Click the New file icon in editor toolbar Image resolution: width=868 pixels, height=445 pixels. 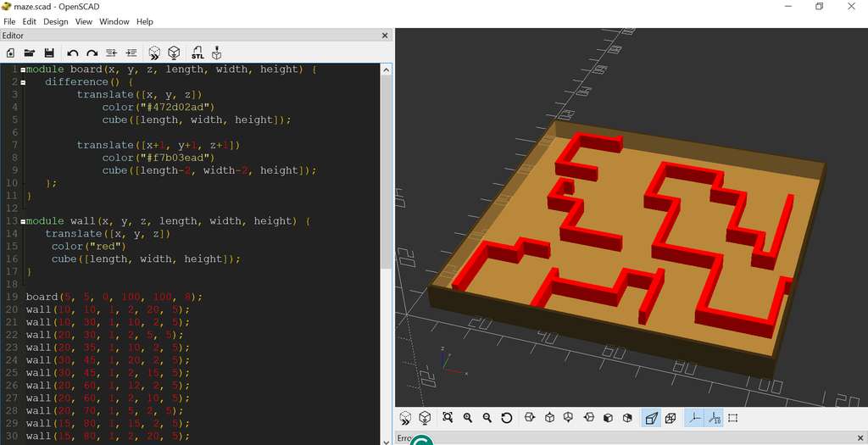pos(10,53)
